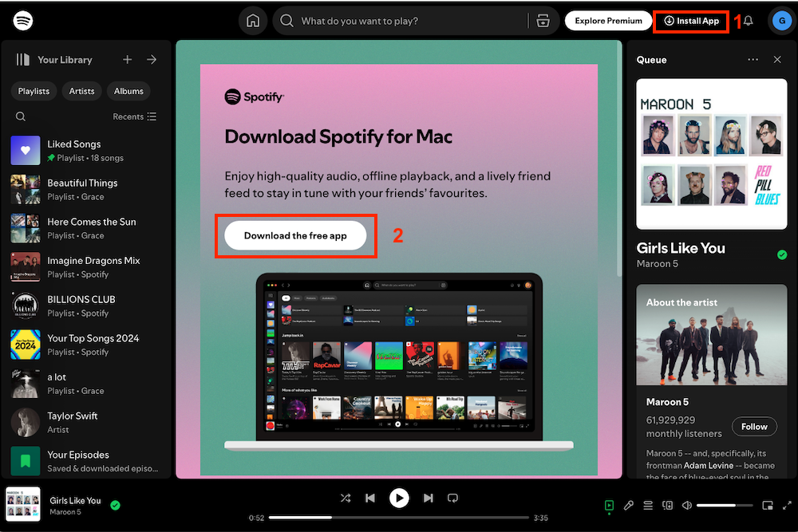Open the user profile avatar G
798x532 pixels.
tap(781, 21)
